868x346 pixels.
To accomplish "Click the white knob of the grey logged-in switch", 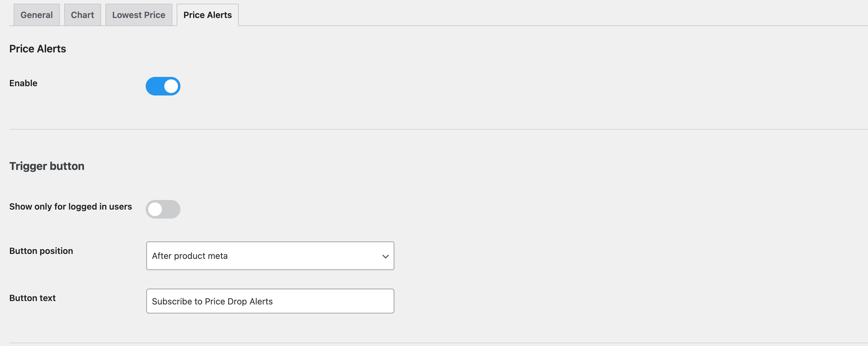I will (155, 209).
